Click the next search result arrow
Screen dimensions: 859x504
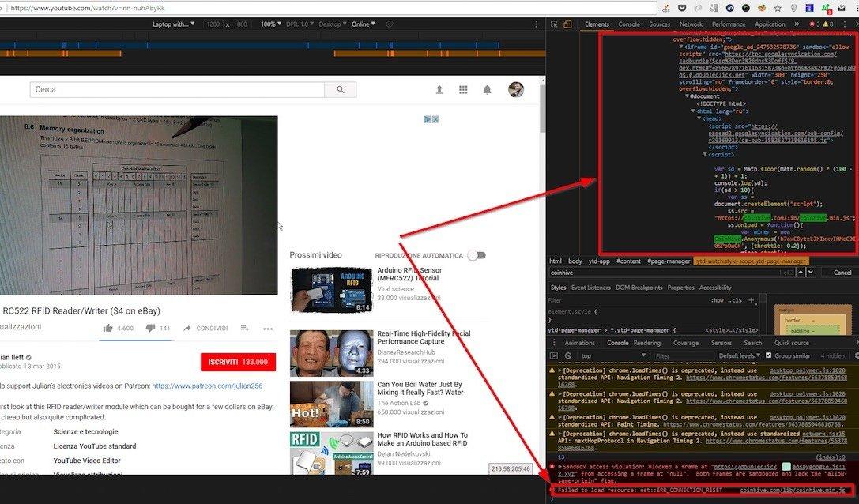(x=811, y=273)
